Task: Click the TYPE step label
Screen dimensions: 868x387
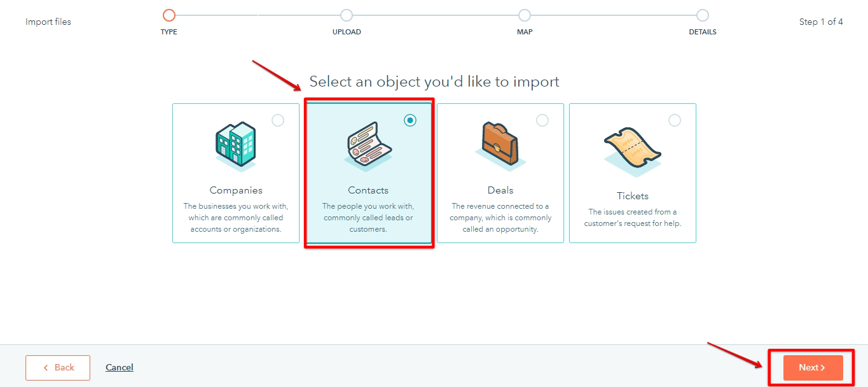Action: click(169, 32)
